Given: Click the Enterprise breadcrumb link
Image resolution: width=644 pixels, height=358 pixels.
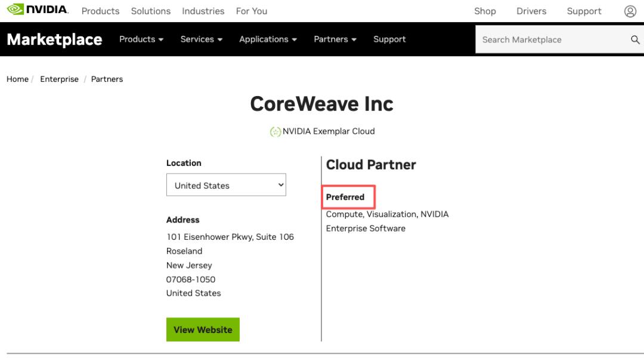Looking at the screenshot, I should coord(59,79).
